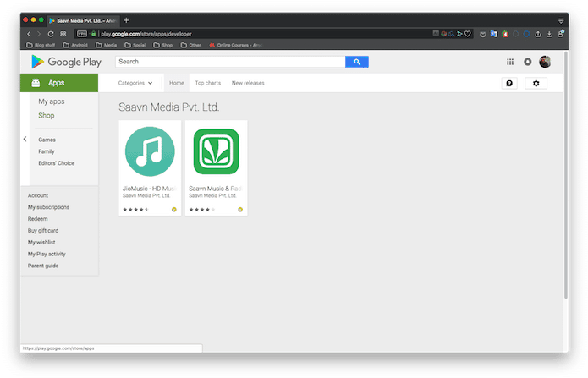Open Games in sidebar
The height and width of the screenshot is (378, 588).
47,140
